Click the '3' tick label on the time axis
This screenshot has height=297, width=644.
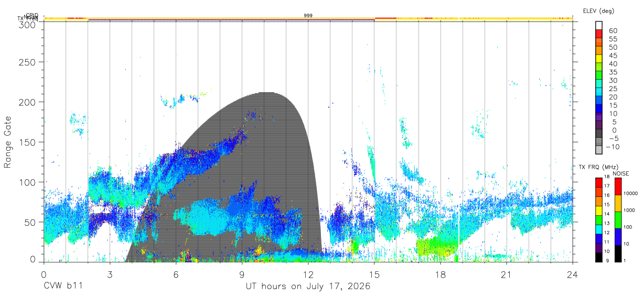(110, 274)
